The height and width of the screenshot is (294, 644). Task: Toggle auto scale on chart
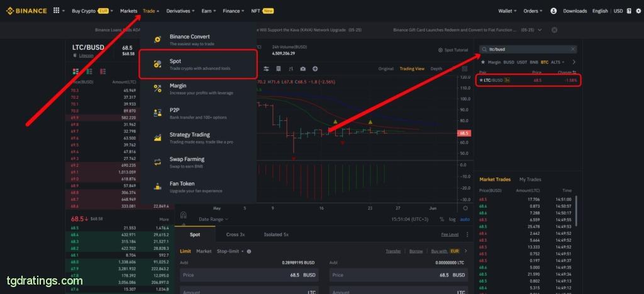(465, 219)
